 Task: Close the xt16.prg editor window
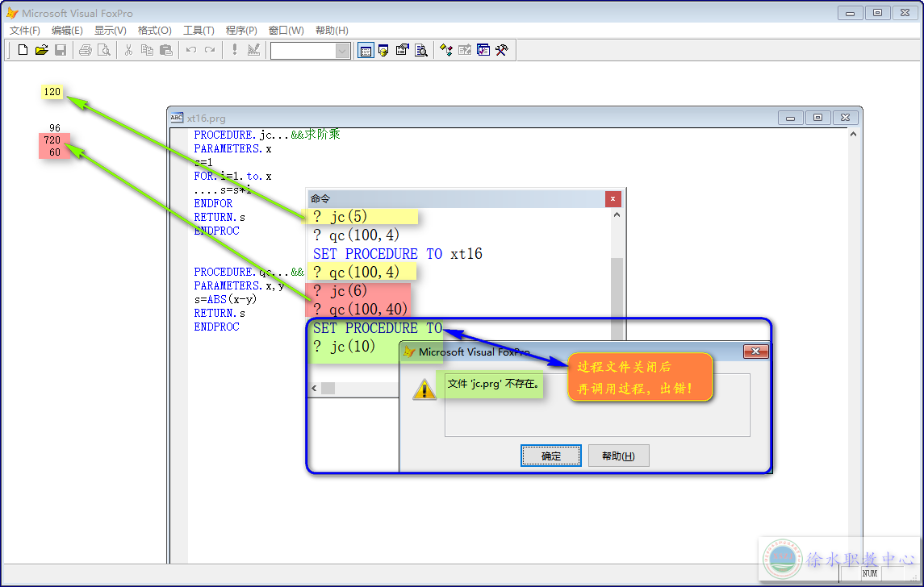845,118
